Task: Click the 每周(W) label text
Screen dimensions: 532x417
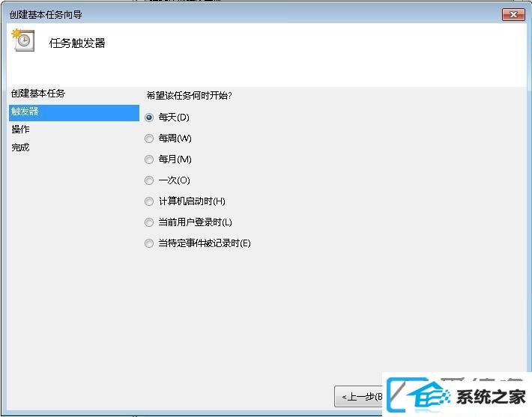Action: (175, 139)
